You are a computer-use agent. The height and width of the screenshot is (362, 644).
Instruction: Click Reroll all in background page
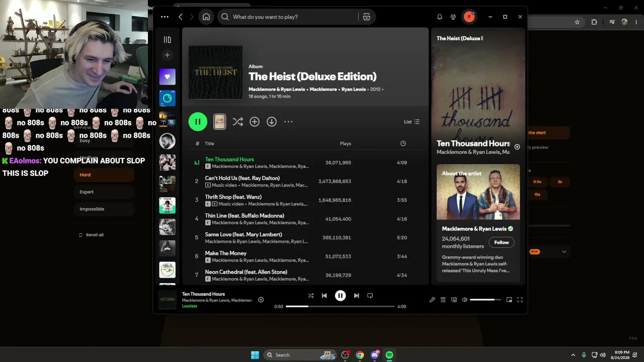pyautogui.click(x=91, y=235)
